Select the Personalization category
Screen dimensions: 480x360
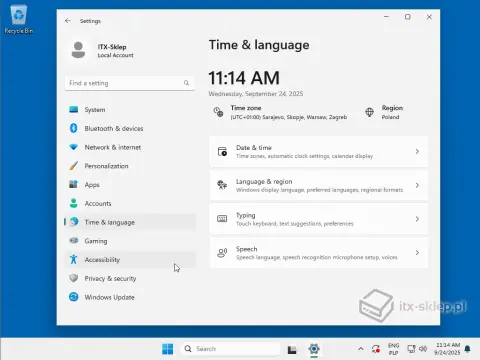130,166
